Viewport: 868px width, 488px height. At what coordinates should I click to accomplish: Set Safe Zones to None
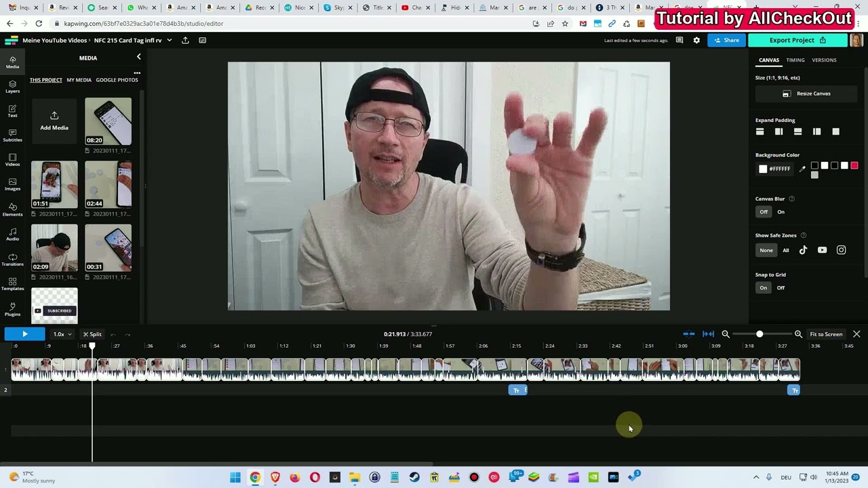[x=766, y=250]
